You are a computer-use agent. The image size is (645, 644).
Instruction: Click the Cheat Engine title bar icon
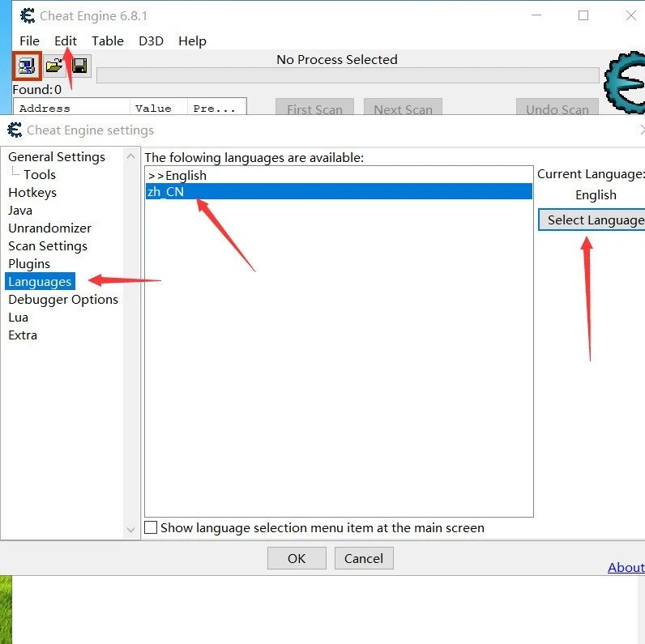pyautogui.click(x=28, y=16)
